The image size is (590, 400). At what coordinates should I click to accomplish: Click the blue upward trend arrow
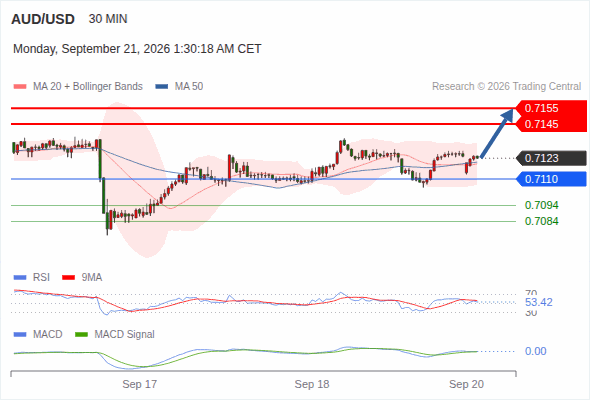coord(497,133)
